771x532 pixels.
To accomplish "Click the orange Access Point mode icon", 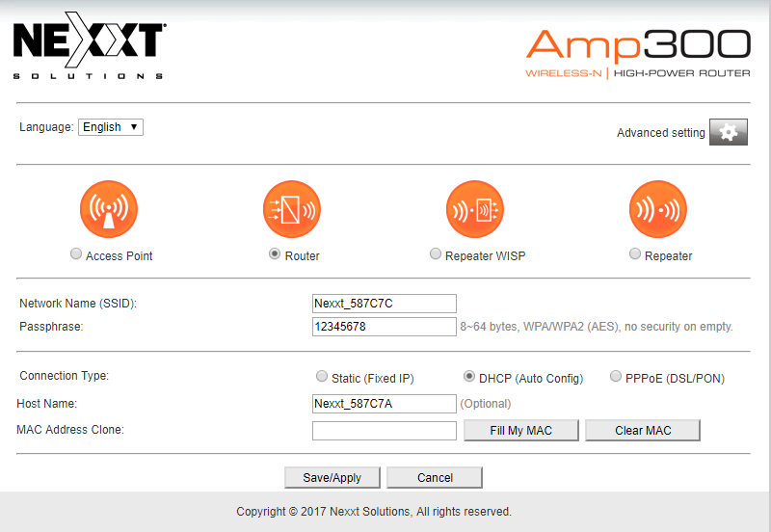I will [x=109, y=209].
